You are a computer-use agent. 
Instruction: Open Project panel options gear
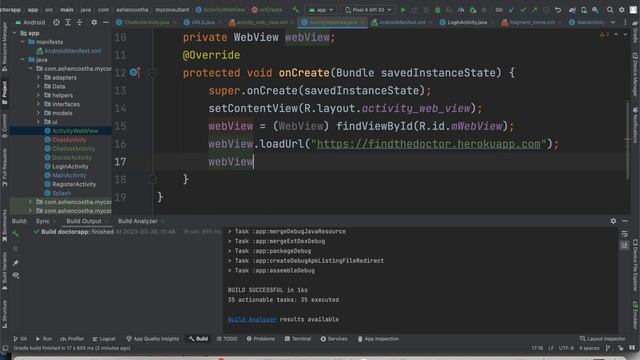coord(94,22)
